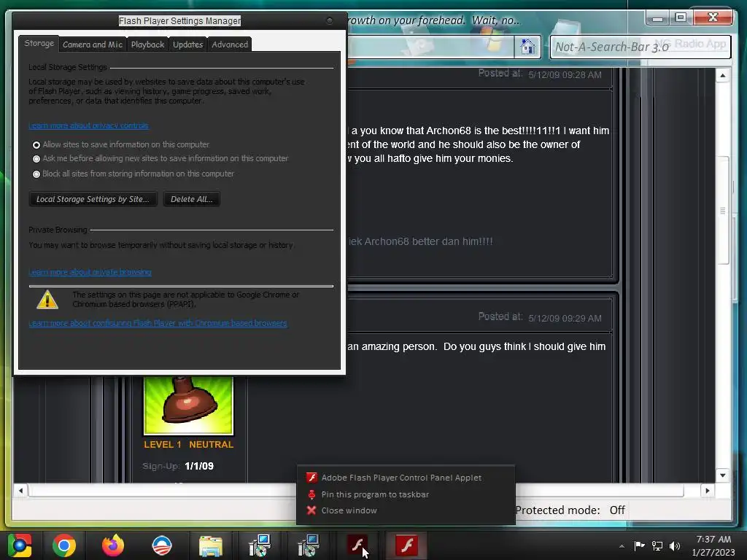Click the horizontal scrollbar left arrow
Image resolution: width=747 pixels, height=560 pixels.
pyautogui.click(x=20, y=491)
